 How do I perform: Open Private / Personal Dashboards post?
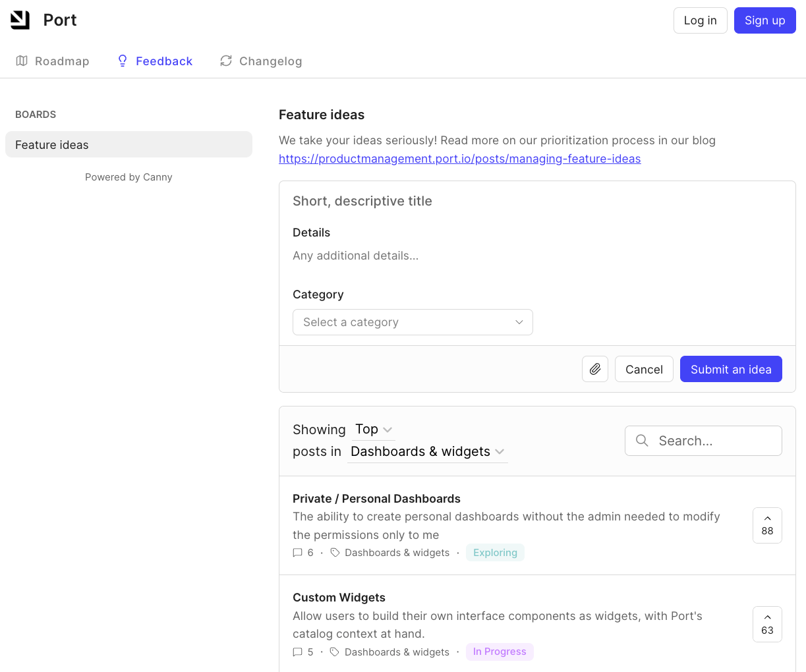(x=376, y=499)
